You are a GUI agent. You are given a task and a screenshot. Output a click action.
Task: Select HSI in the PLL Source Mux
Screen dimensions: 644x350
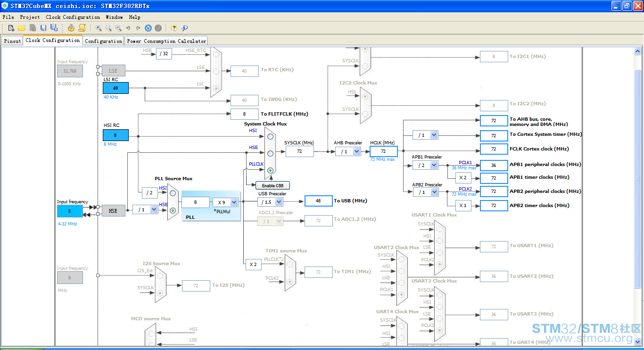tap(173, 193)
